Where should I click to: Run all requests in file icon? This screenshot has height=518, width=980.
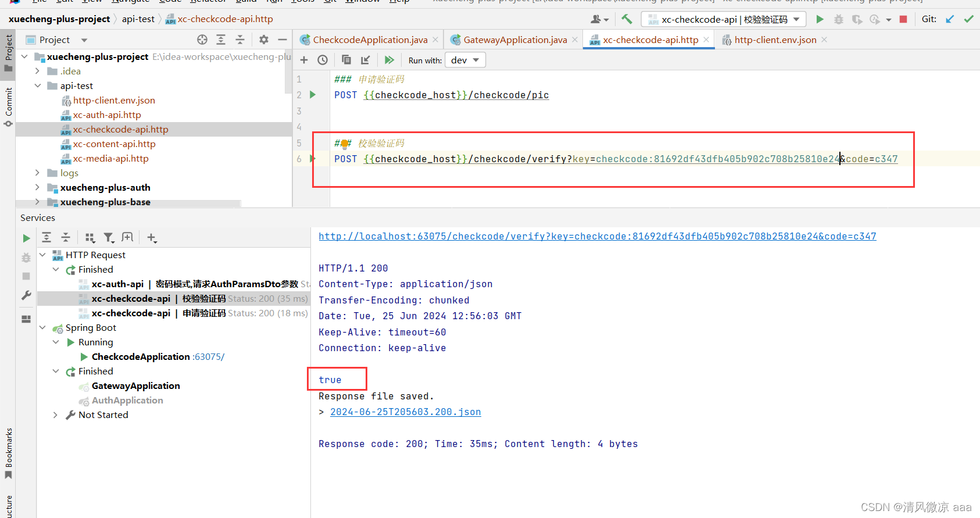[x=389, y=60]
